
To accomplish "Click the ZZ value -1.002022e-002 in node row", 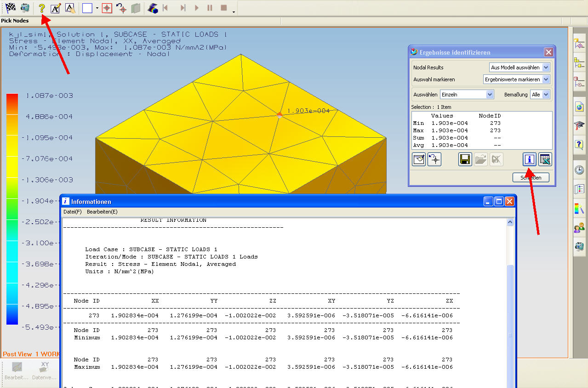I will 251,315.
